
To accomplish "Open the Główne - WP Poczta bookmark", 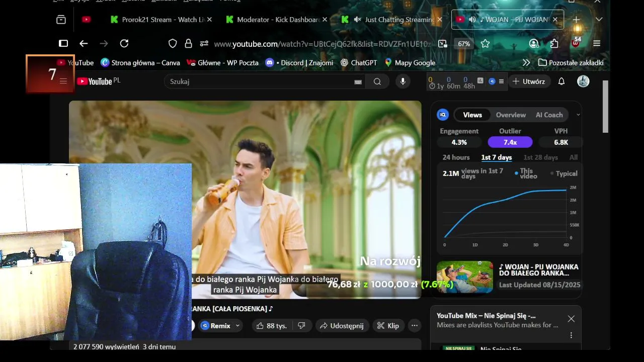I will [x=222, y=63].
